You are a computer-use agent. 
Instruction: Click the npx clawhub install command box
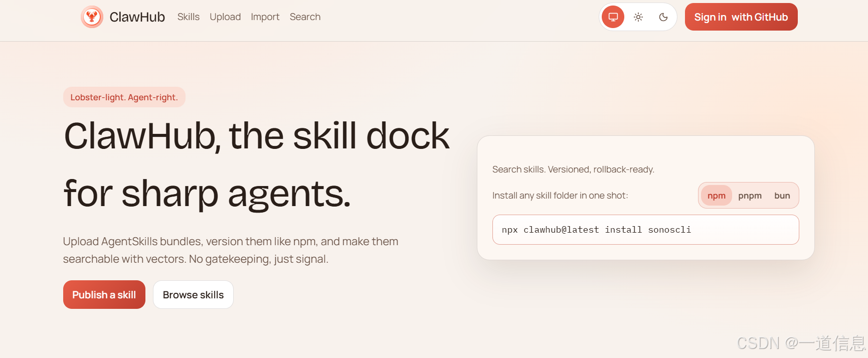click(x=646, y=230)
